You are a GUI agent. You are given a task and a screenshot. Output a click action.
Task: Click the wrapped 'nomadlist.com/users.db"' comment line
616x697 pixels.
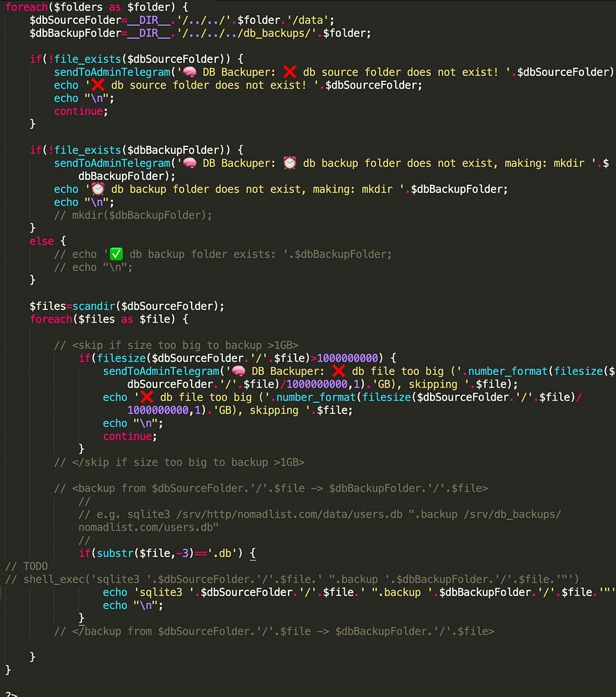[x=148, y=527]
